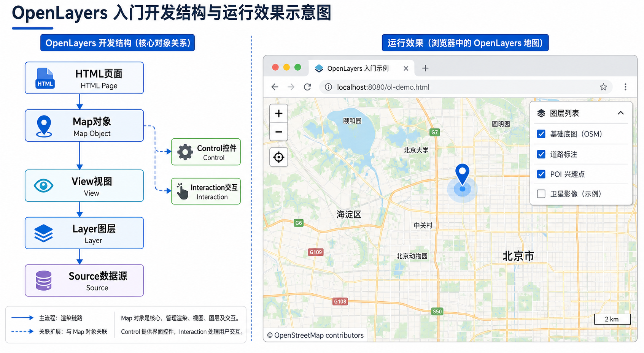Click the HTML file icon
Viewport: 644px width, 353px height.
pyautogui.click(x=45, y=78)
